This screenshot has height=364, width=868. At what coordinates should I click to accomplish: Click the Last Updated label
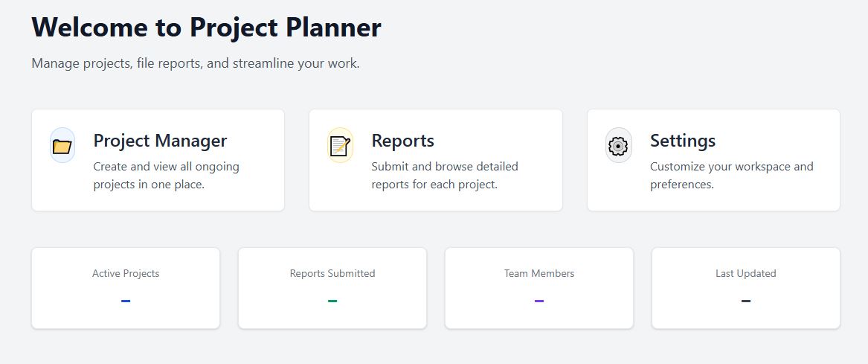click(746, 273)
